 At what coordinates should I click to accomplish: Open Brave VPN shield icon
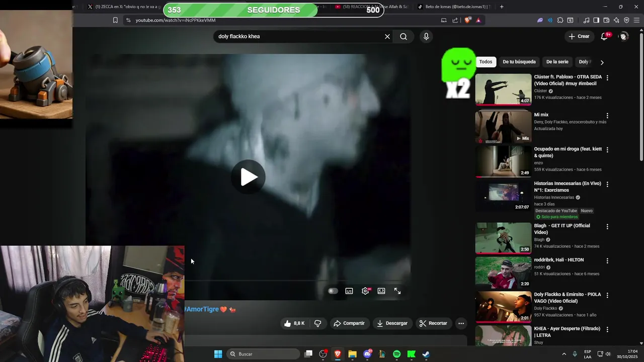tap(626, 20)
